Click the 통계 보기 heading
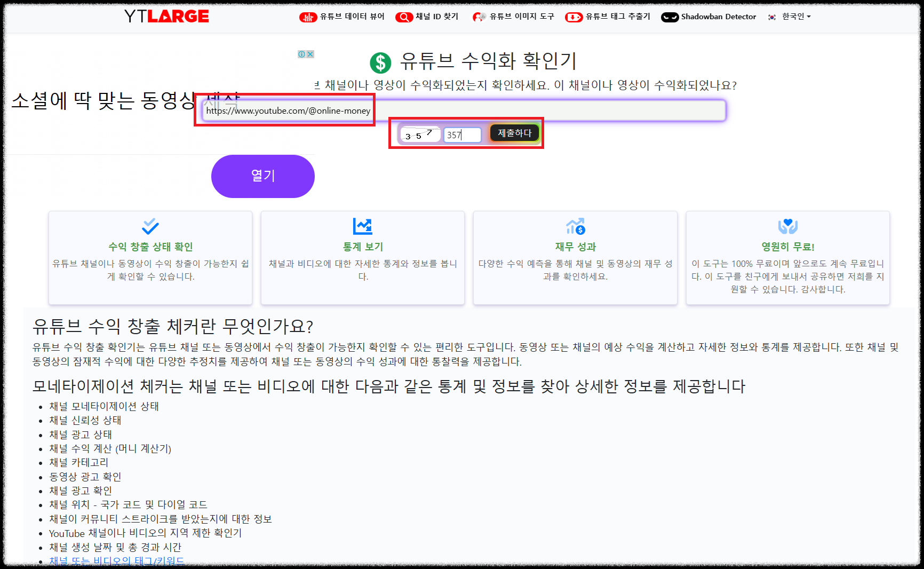The width and height of the screenshot is (924, 569). coord(363,247)
